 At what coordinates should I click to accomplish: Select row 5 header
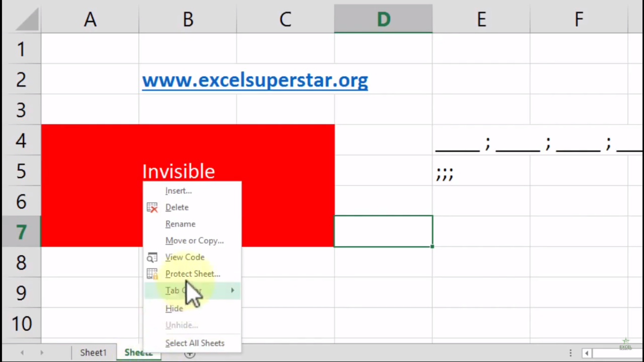[x=21, y=171]
